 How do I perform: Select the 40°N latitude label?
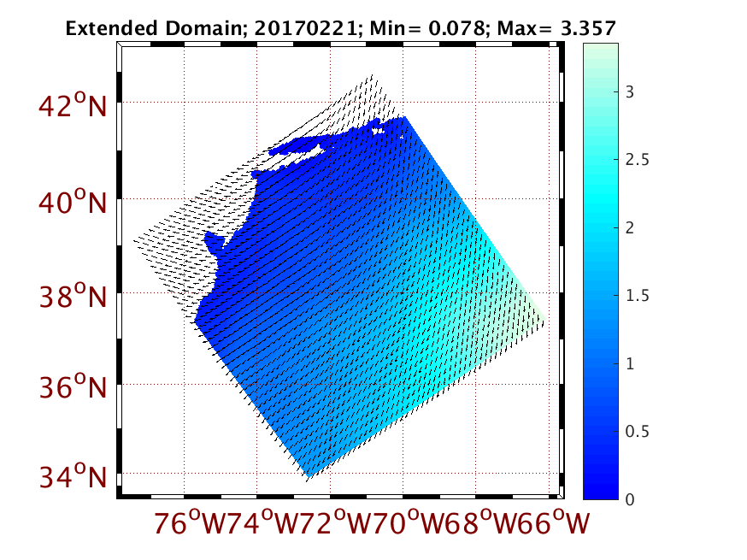tap(73, 202)
